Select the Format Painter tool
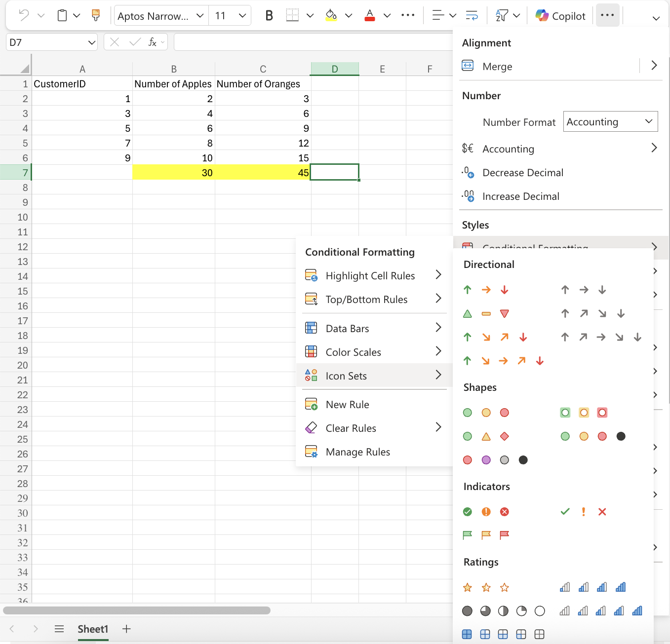The width and height of the screenshot is (670, 644). pyautogui.click(x=95, y=15)
